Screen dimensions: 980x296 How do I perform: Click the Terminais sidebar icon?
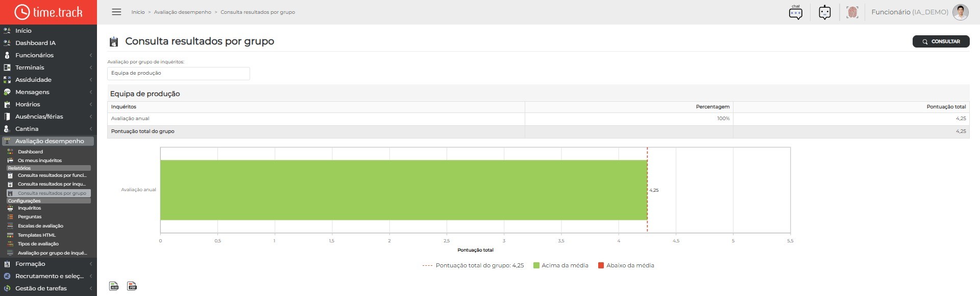tap(7, 67)
